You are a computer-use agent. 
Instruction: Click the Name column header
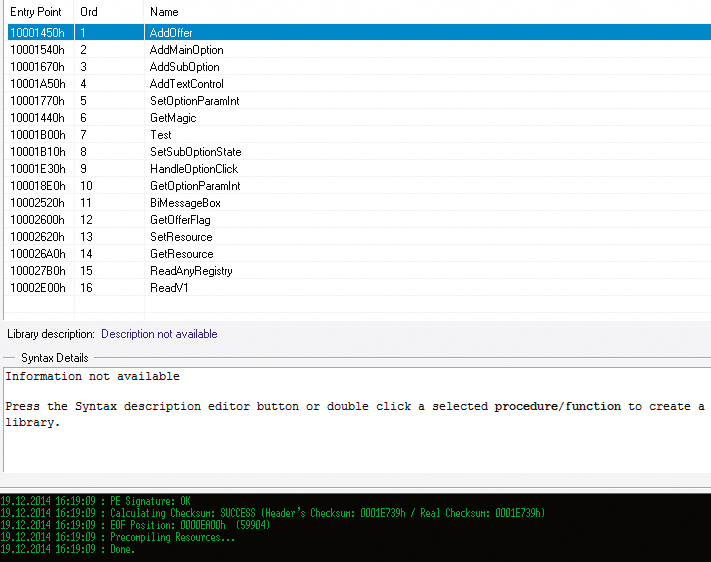point(164,12)
